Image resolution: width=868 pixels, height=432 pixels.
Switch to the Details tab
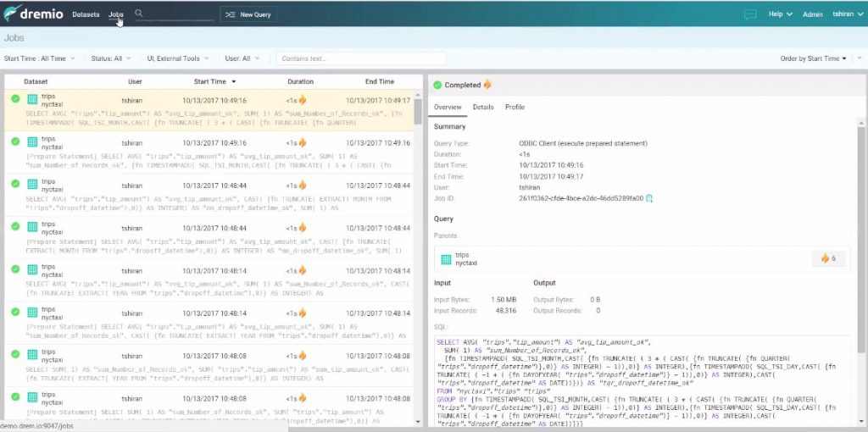[483, 108]
